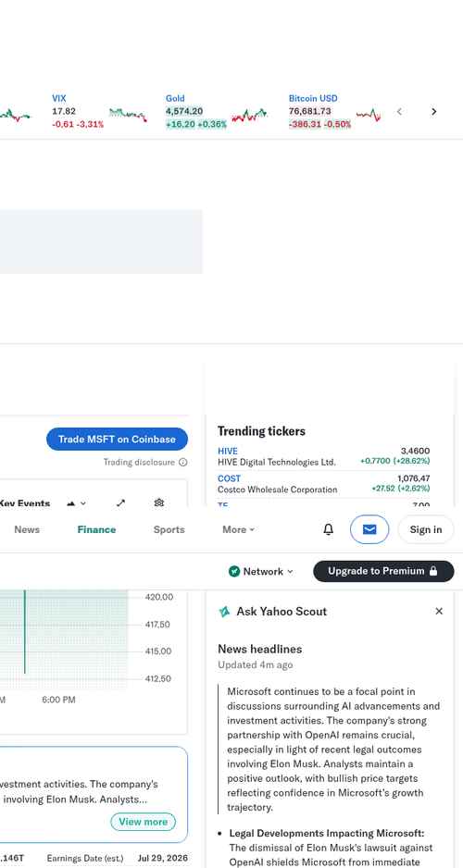
Task: Show next market tickers arrow
Action: coord(434,112)
